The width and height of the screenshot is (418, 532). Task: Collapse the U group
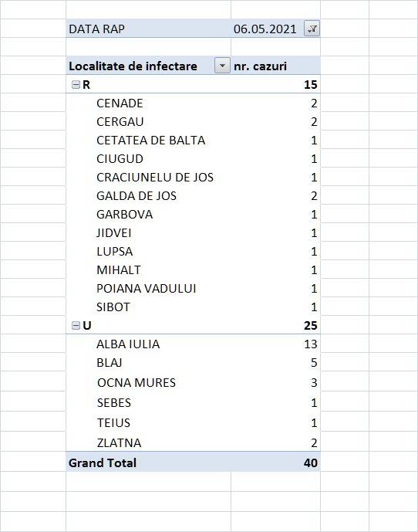tap(76, 326)
